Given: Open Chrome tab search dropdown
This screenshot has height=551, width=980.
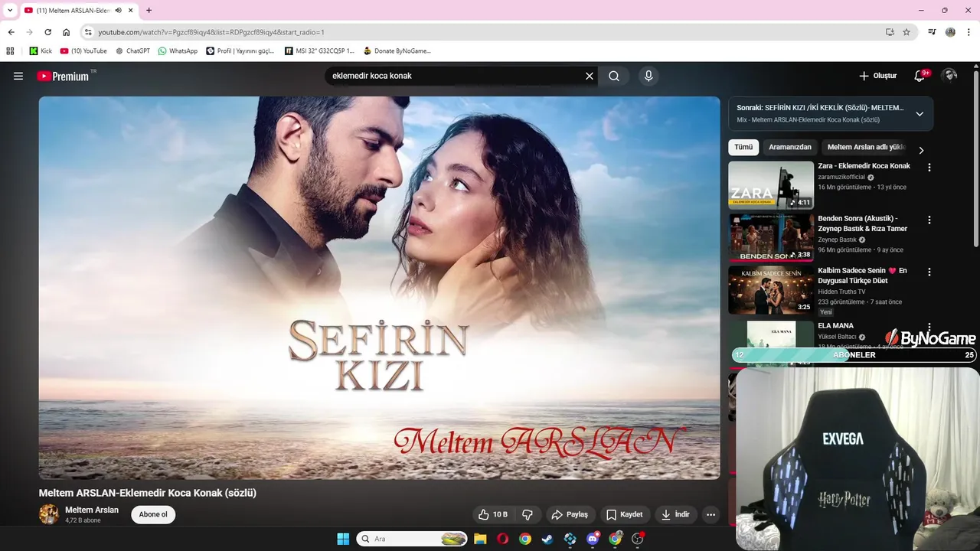Looking at the screenshot, I should (x=10, y=10).
